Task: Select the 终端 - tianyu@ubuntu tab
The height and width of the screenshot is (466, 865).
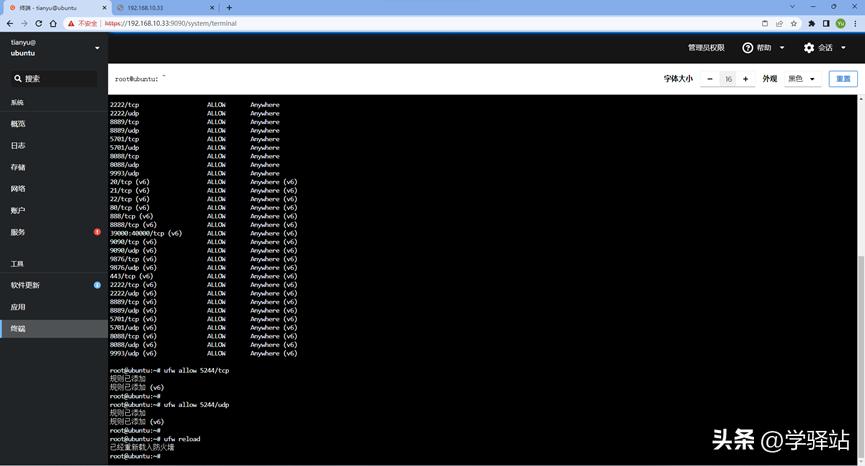Action: click(x=57, y=8)
